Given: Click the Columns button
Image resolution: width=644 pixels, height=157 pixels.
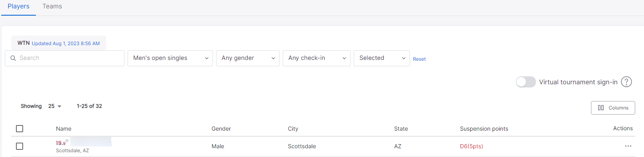Looking at the screenshot, I should coord(613,108).
